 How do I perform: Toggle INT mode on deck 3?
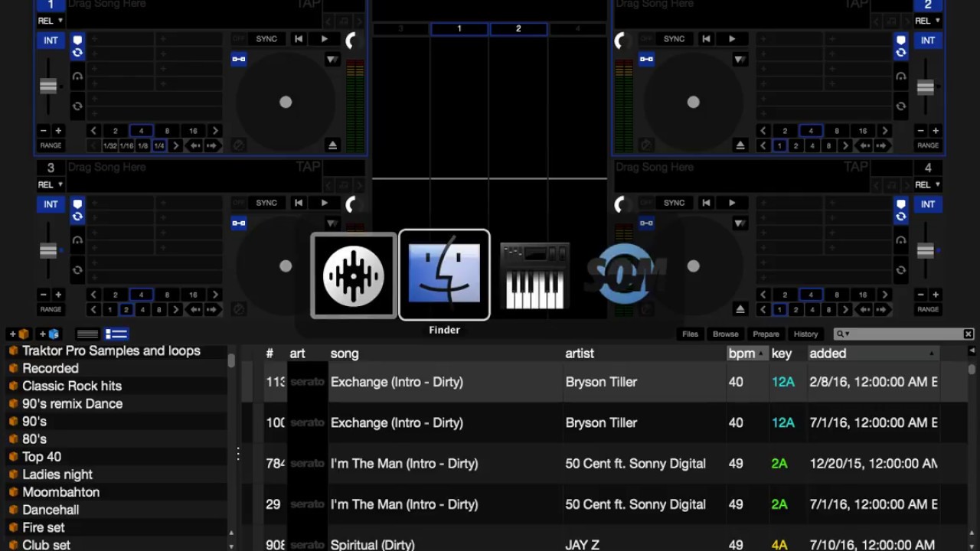(x=51, y=204)
